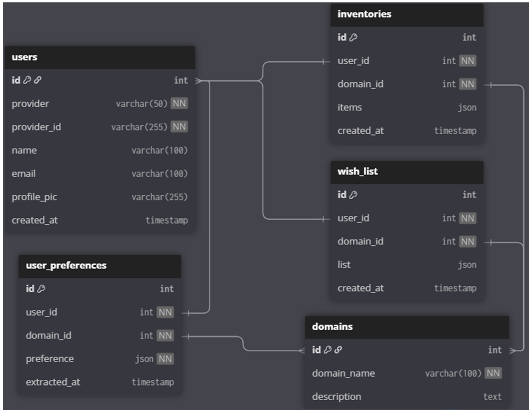Click the key icon in wish_list id row
The height and width of the screenshot is (413, 532).
pyautogui.click(x=353, y=195)
